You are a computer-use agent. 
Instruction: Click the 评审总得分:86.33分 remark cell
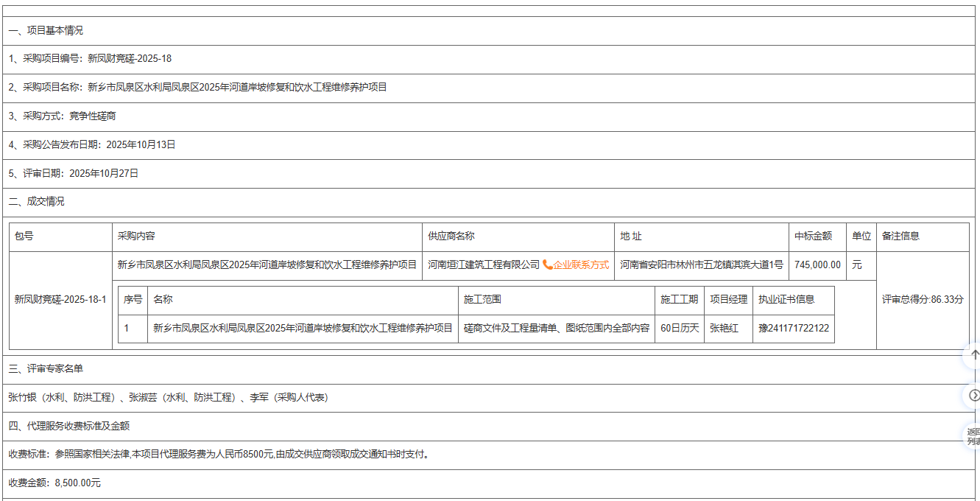tap(922, 300)
